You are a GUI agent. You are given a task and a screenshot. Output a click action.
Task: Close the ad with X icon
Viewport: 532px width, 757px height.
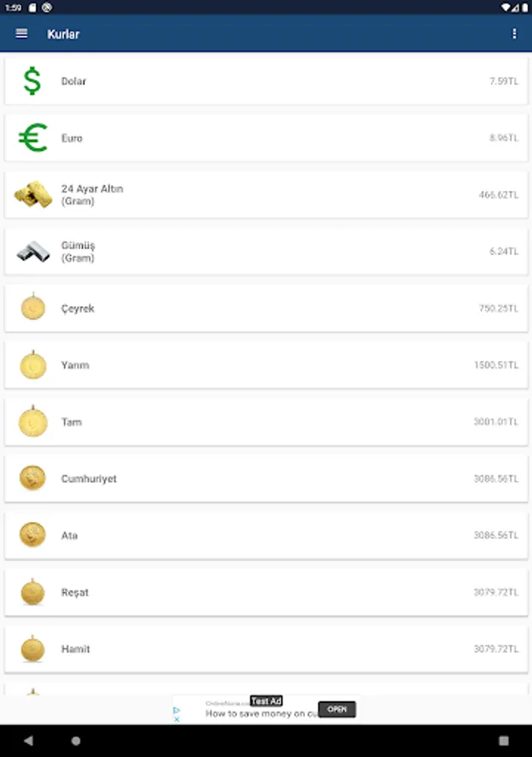tap(176, 719)
